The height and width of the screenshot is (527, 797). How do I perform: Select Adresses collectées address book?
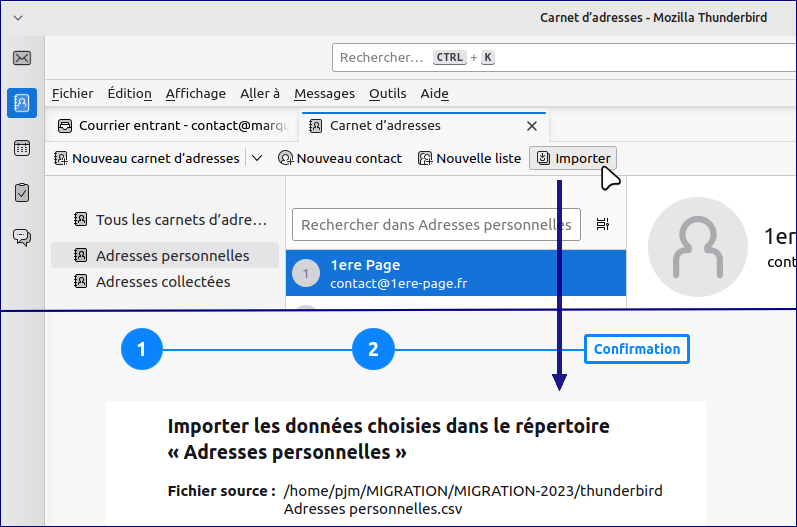pyautogui.click(x=162, y=282)
